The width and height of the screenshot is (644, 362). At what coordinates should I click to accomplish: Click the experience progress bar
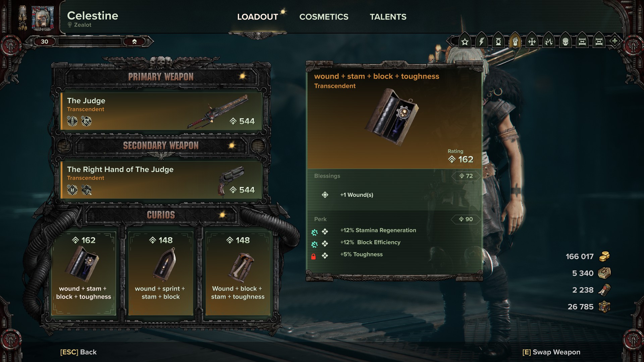pyautogui.click(x=89, y=42)
